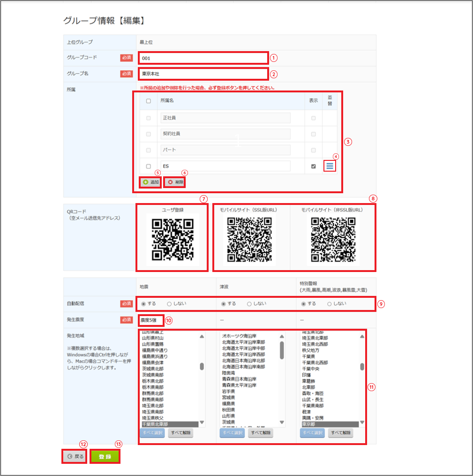Click the グループ名 field containing 東京本社

203,74
